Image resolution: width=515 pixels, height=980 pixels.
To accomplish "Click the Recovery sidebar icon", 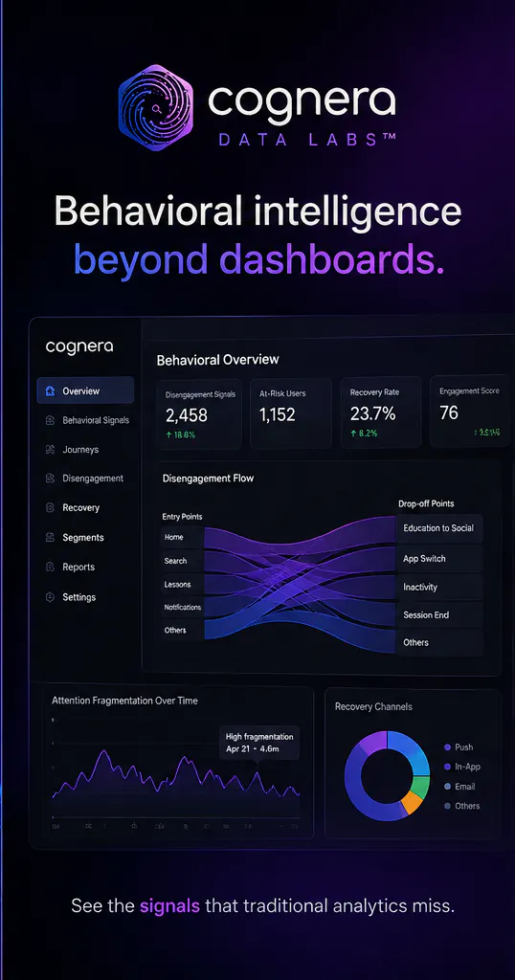I will click(50, 507).
